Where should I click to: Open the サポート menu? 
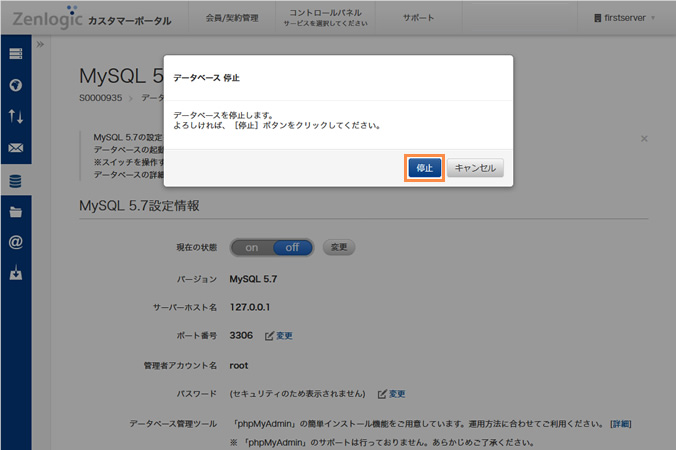click(418, 18)
